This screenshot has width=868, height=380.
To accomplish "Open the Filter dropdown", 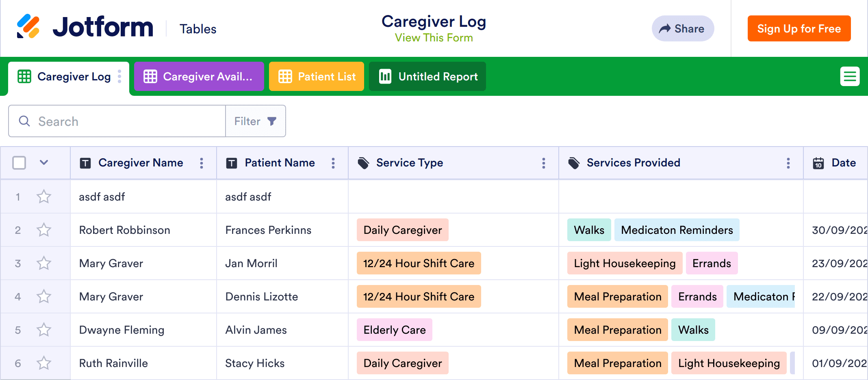I will tap(256, 121).
